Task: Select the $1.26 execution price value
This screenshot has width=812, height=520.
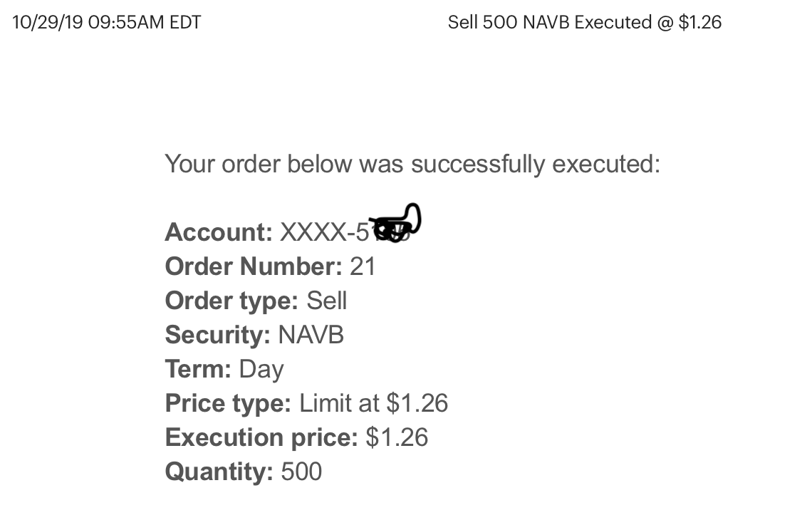Action: pyautogui.click(x=397, y=437)
